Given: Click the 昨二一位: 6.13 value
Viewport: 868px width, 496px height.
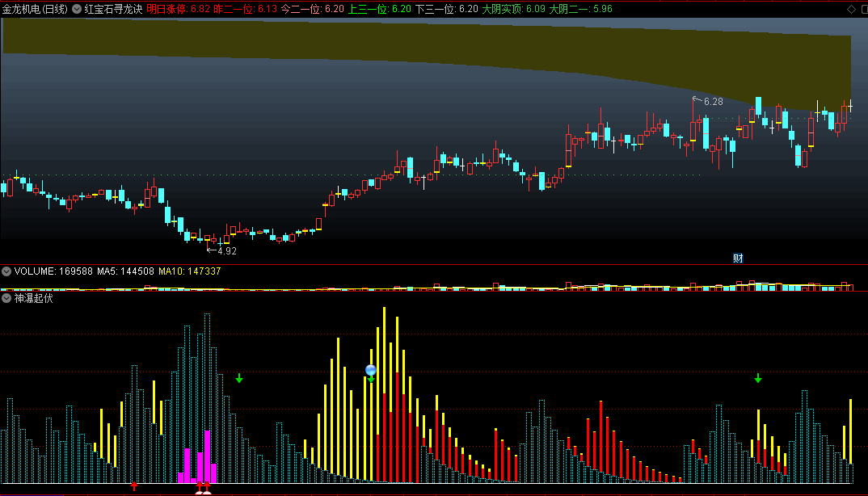Looking at the screenshot, I should pos(245,9).
